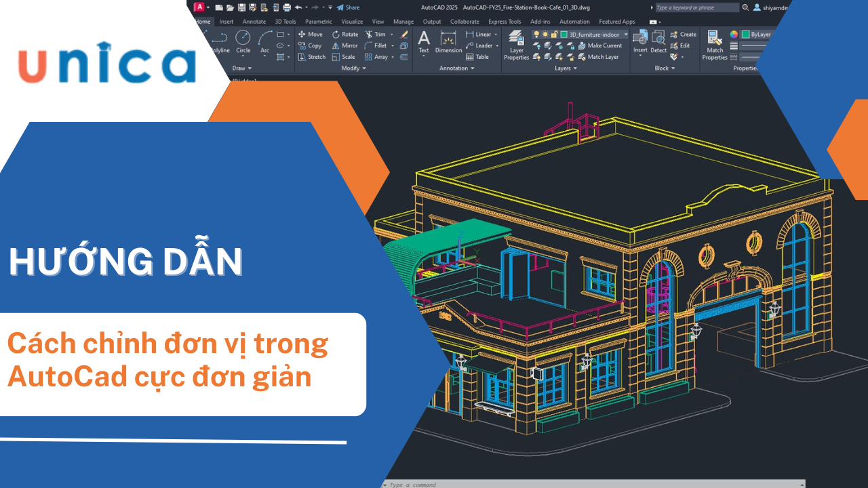Screen dimensions: 868x488
Task: Select the Mirror tool
Action: point(344,45)
